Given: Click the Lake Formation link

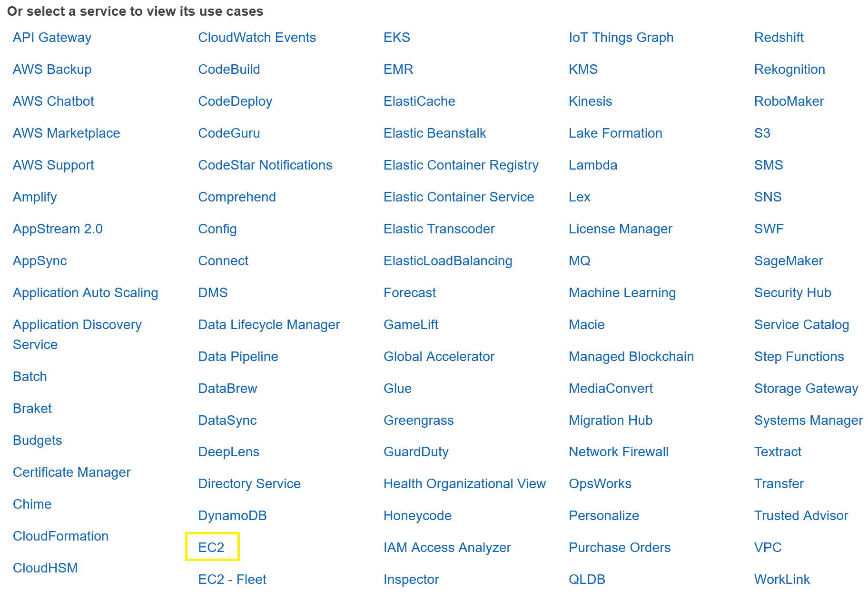Looking at the screenshot, I should click(616, 133).
